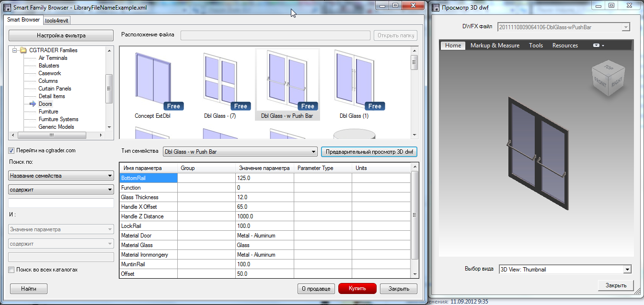Select the Dbl Glass - w Push Bar thumbnail
Image resolution: width=644 pixels, height=305 pixels.
tap(287, 84)
